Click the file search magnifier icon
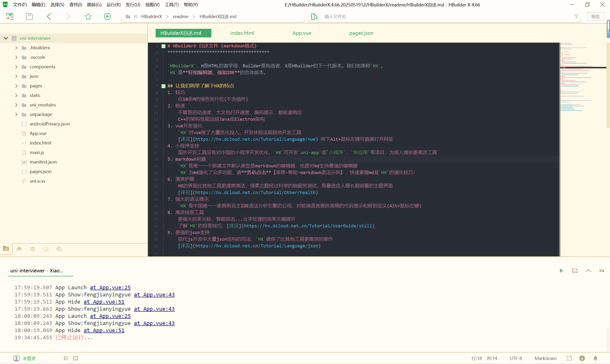Image resolution: width=610 pixels, height=364 pixels. click(x=315, y=16)
